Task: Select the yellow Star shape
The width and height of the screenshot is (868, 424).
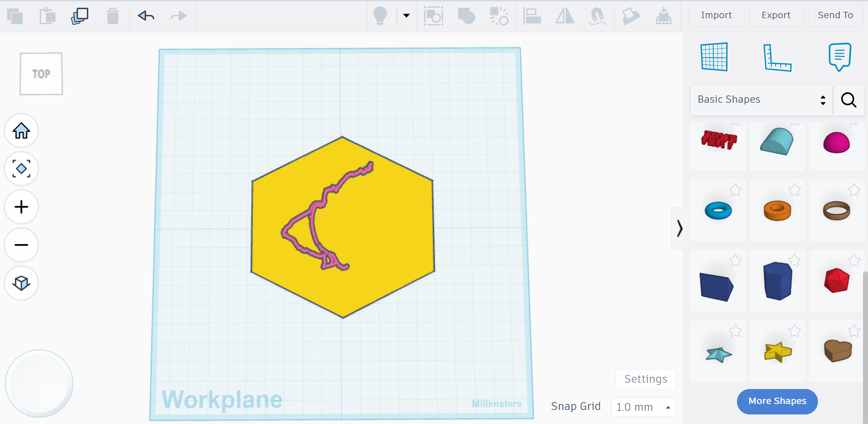Action: pos(777,352)
